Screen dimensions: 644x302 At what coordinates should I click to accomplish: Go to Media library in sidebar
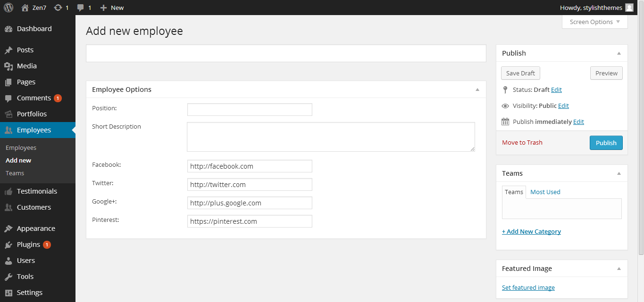26,66
